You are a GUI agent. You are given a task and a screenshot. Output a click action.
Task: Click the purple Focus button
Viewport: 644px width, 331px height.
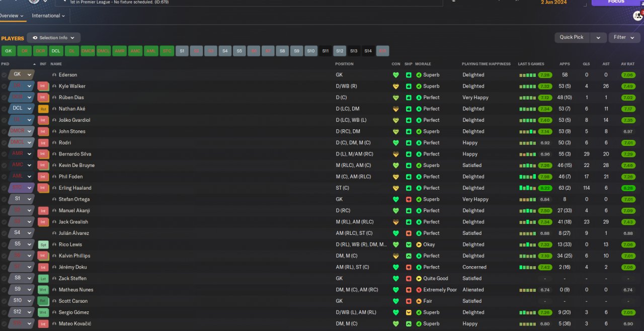pyautogui.click(x=616, y=3)
